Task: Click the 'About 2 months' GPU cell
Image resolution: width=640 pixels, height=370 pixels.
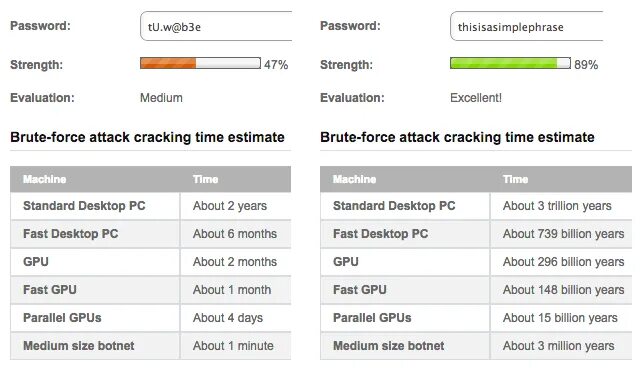Action: [x=236, y=262]
